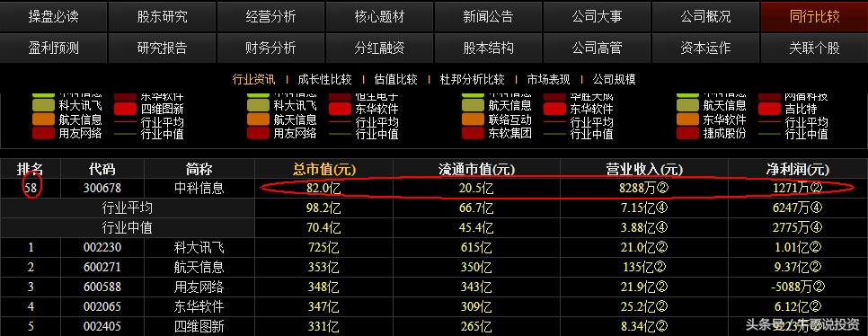The image size is (868, 336).
Task: Click 吉比特 legend color swatch
Action: 769,109
